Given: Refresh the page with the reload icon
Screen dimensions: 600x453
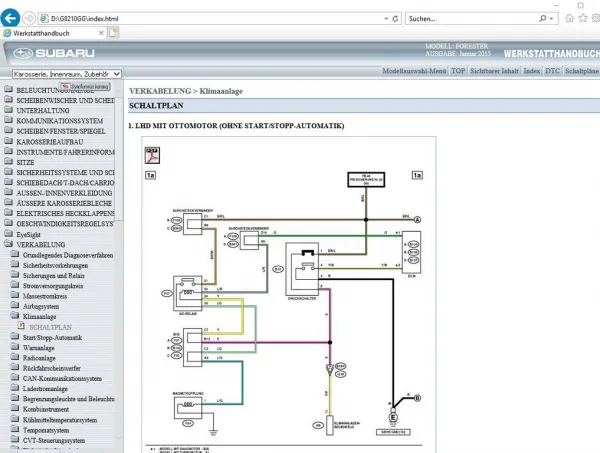Looking at the screenshot, I should [x=393, y=18].
